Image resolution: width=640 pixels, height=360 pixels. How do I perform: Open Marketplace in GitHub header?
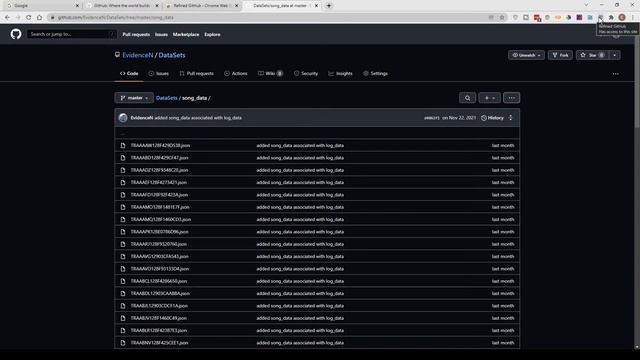pos(186,34)
